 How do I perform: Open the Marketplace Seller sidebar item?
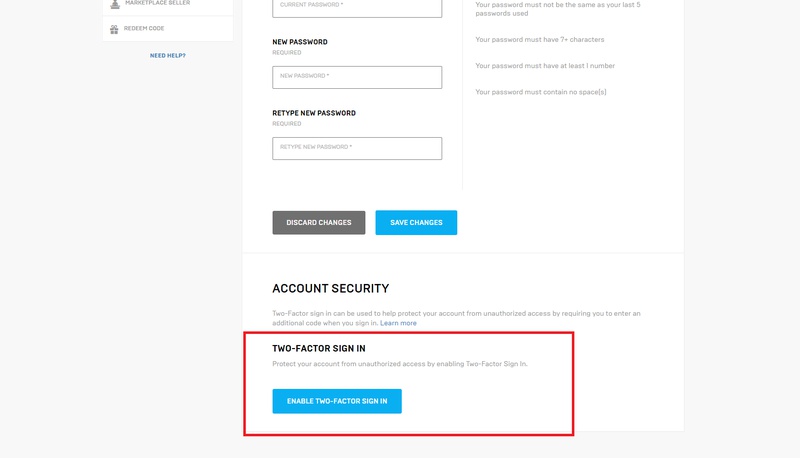click(x=157, y=4)
